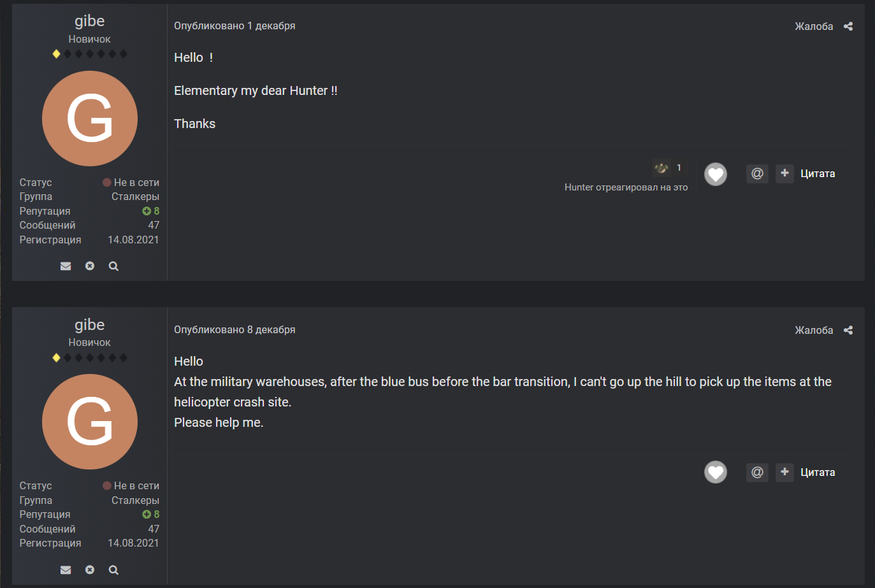Mention author with @ on first post

click(757, 173)
